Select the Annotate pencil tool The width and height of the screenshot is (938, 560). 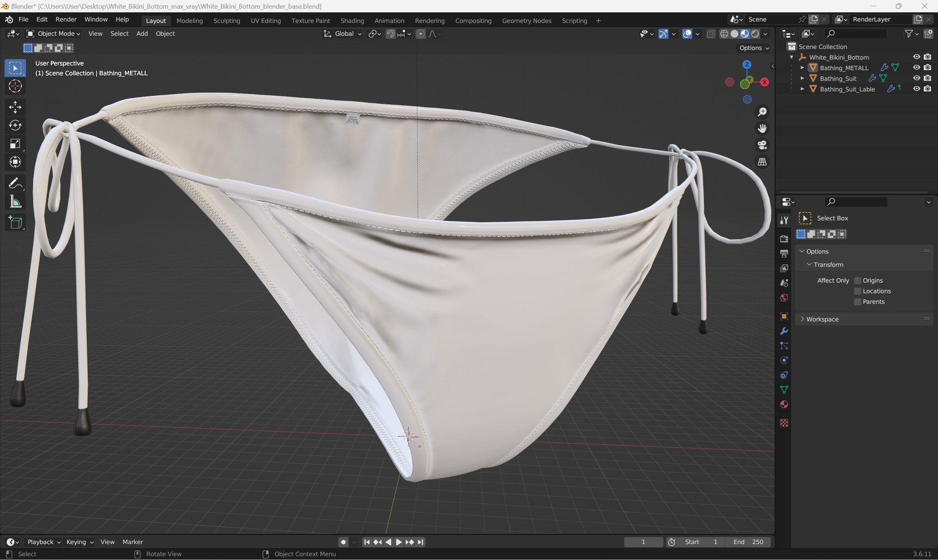coord(15,183)
